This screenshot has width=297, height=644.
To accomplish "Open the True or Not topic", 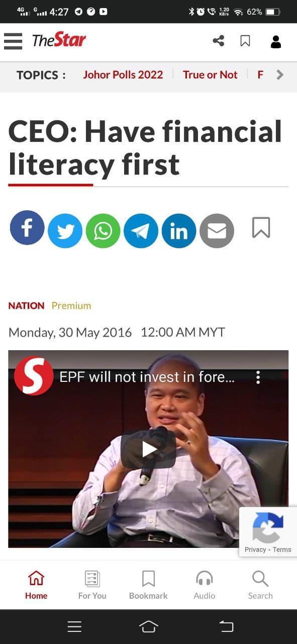I will [210, 75].
